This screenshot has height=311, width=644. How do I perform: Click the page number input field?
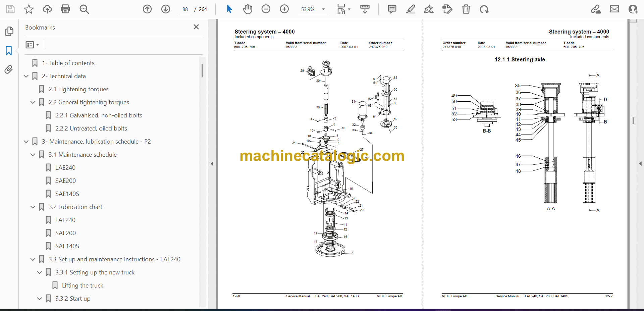click(185, 9)
